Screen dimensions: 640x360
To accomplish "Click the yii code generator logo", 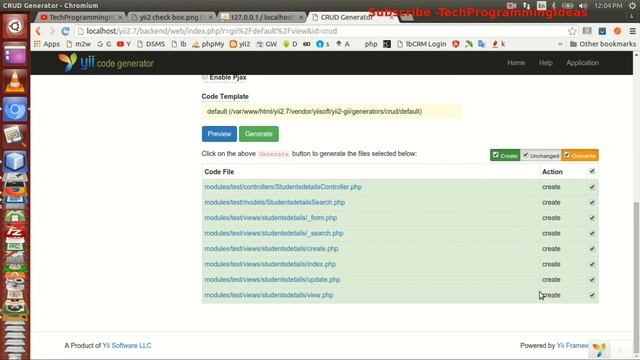I will 106,62.
